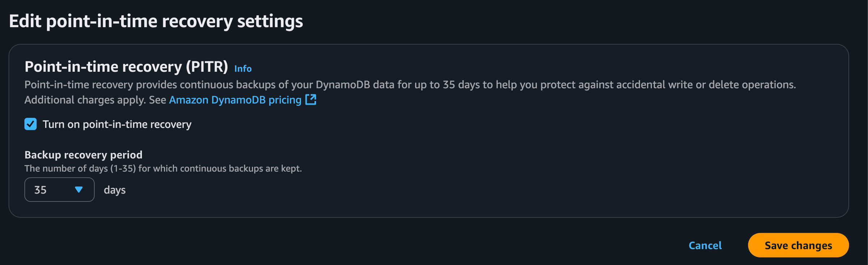
Task: Click the "Point-in-time recovery (PITR)" section heading
Action: click(126, 67)
